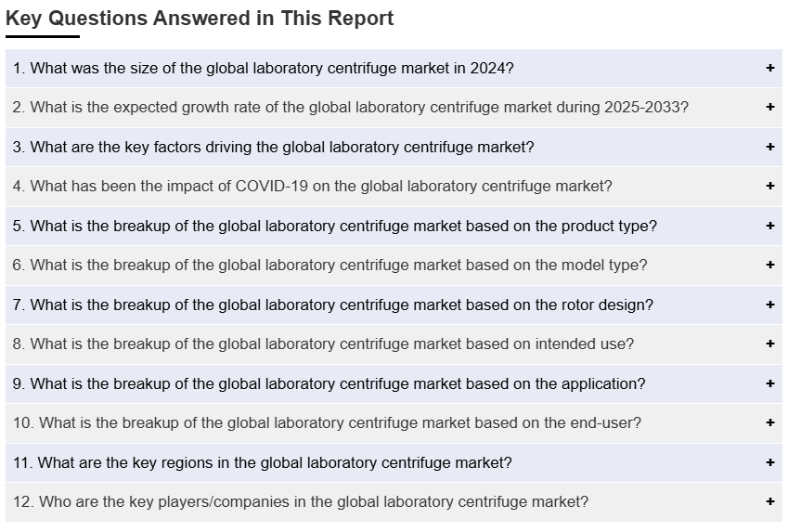Expand question 5 on product type breakup

(x=394, y=226)
